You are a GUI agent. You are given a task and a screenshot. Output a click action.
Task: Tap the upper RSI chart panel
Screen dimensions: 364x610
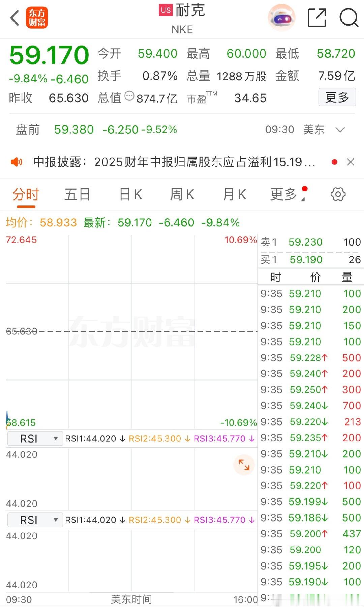[131, 479]
